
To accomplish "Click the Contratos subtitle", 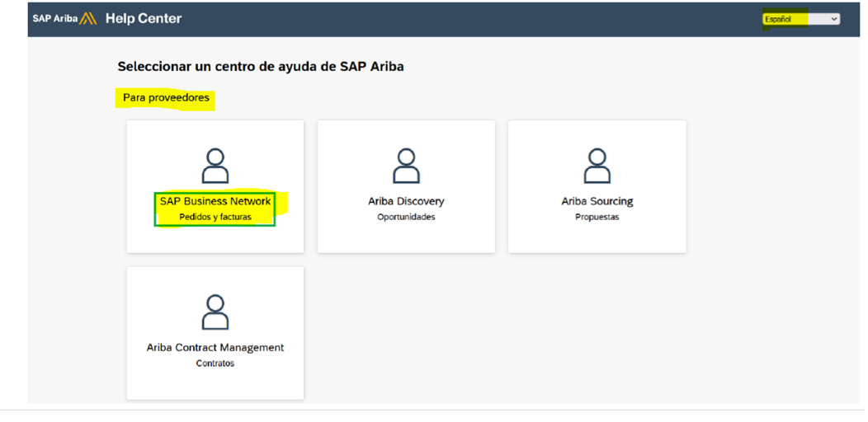I will pyautogui.click(x=215, y=363).
